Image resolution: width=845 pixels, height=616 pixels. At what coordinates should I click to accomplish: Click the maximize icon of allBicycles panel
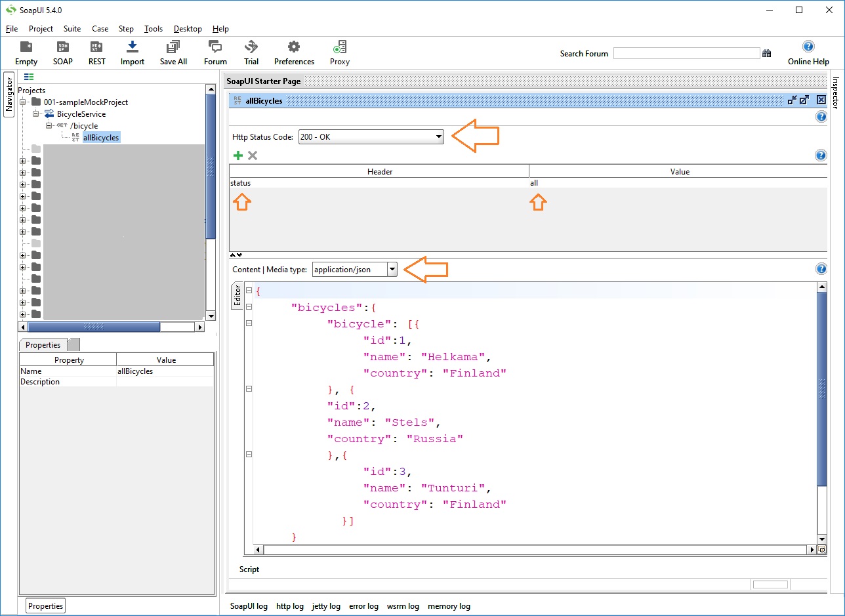tap(804, 100)
